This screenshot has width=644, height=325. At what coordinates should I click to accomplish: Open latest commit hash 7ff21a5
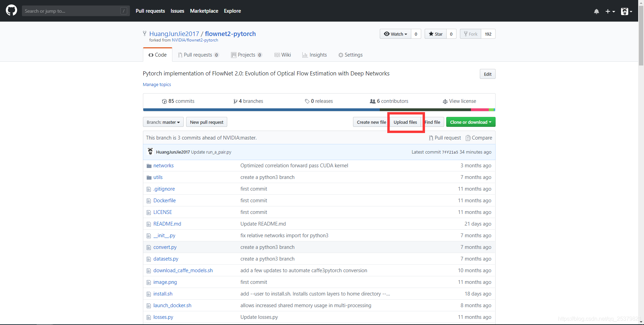tap(450, 152)
